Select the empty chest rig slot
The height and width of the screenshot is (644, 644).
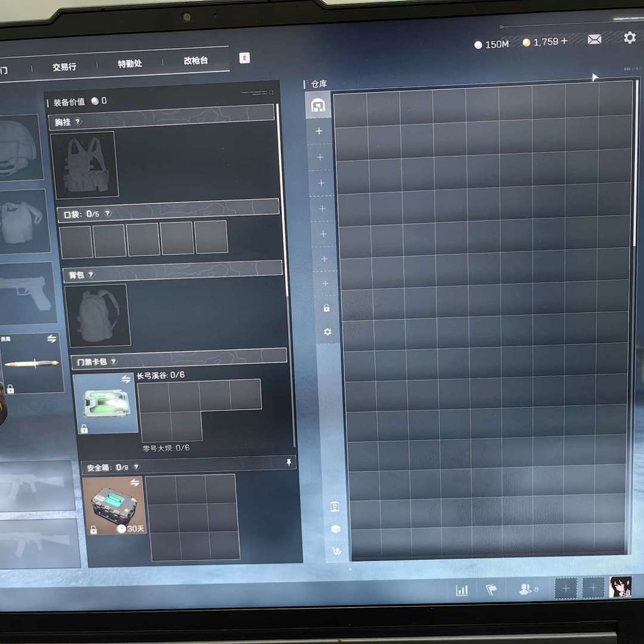pyautogui.click(x=85, y=165)
